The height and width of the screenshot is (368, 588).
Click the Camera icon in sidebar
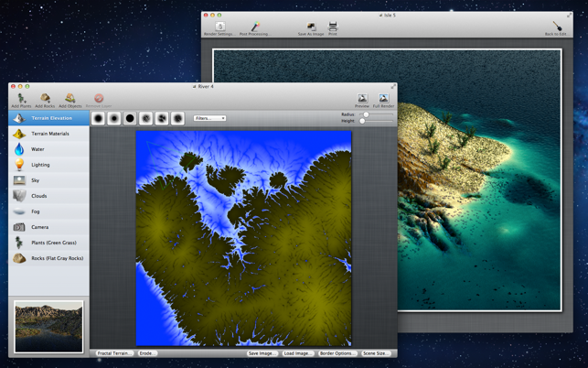tap(19, 227)
